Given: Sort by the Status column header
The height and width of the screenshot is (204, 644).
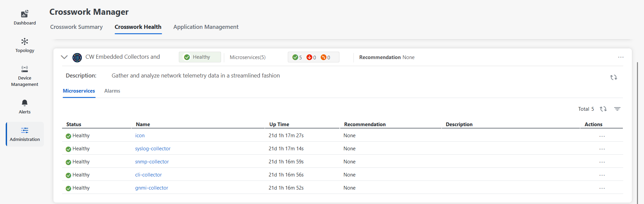Looking at the screenshot, I should coord(74,124).
